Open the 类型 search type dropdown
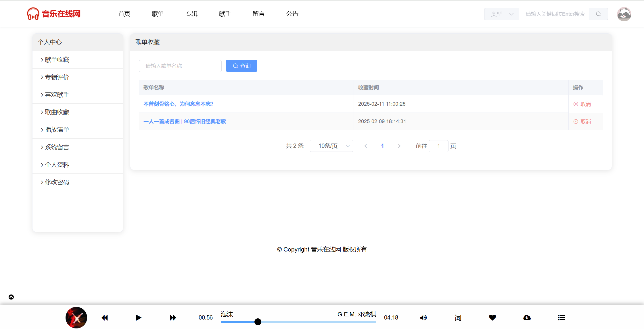The height and width of the screenshot is (329, 644). tap(502, 14)
